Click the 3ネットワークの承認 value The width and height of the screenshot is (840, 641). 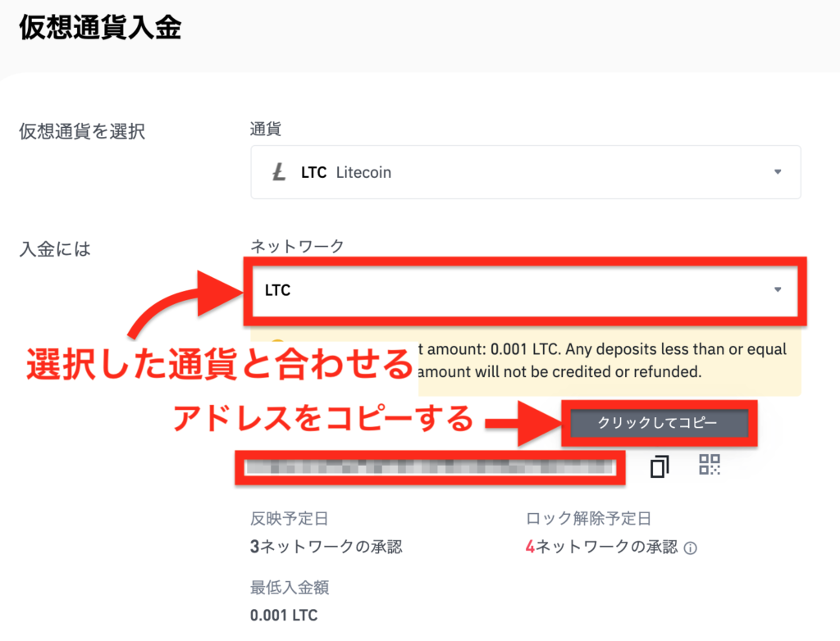(x=326, y=547)
